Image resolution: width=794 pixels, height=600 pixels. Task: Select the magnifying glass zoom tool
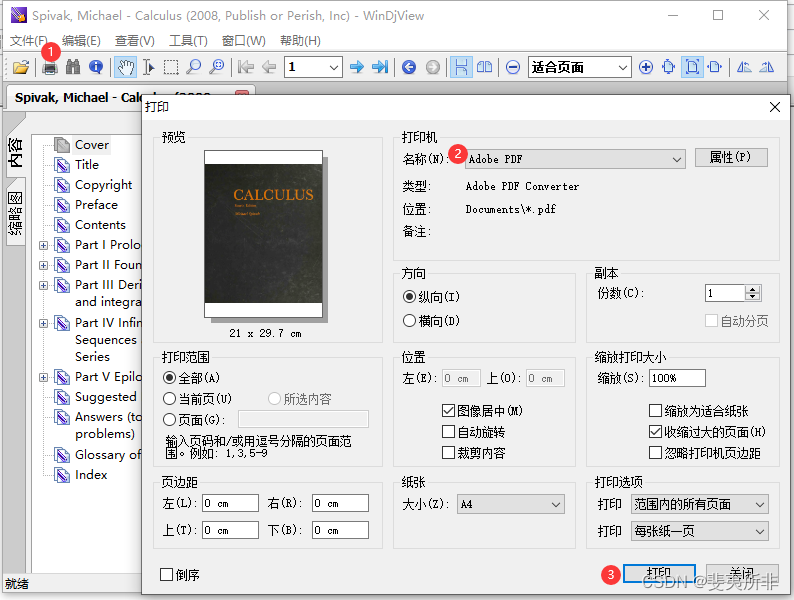[x=193, y=67]
